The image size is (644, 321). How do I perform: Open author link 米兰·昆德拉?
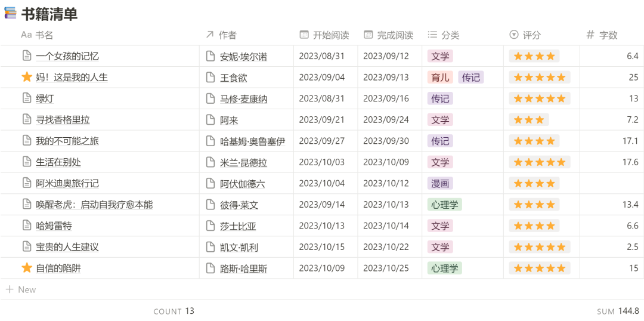tap(243, 163)
